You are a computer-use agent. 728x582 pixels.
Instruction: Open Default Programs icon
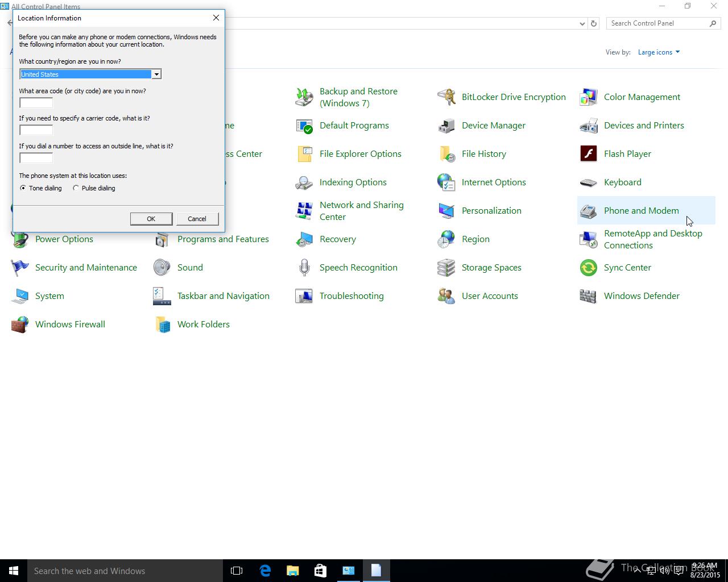point(304,126)
